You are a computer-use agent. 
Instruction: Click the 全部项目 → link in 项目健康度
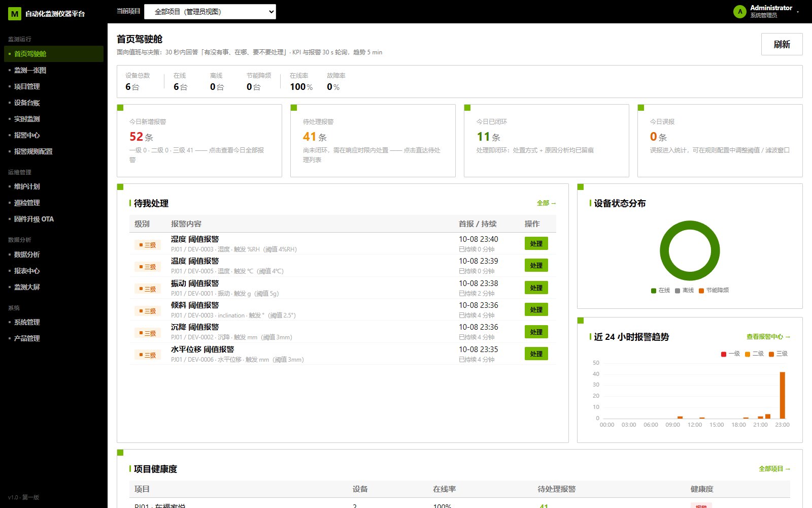click(x=774, y=469)
